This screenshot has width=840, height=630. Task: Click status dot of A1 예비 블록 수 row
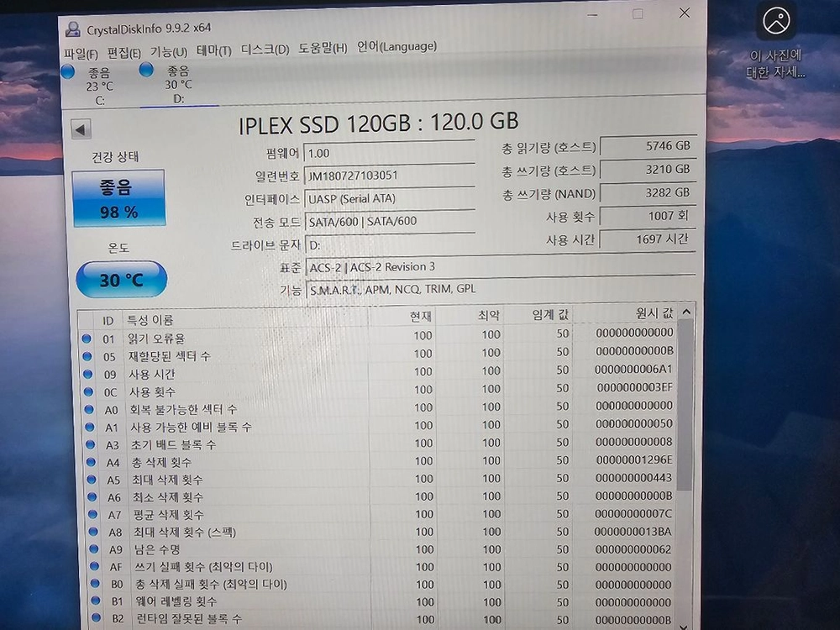pyautogui.click(x=90, y=427)
